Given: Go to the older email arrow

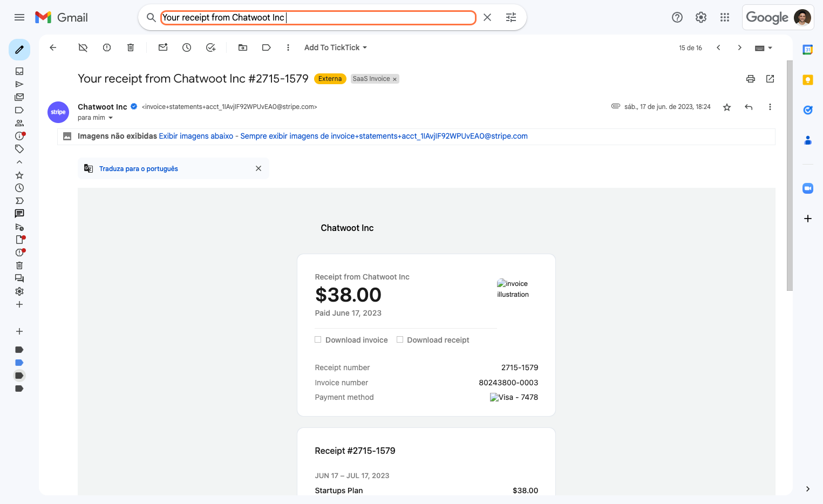Looking at the screenshot, I should [x=740, y=47].
